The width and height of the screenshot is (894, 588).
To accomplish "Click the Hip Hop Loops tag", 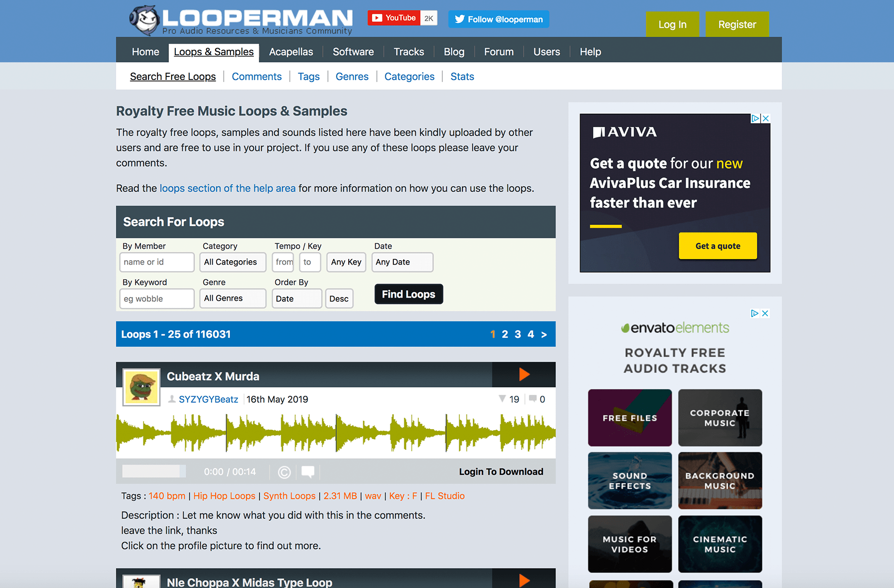I will pos(224,496).
